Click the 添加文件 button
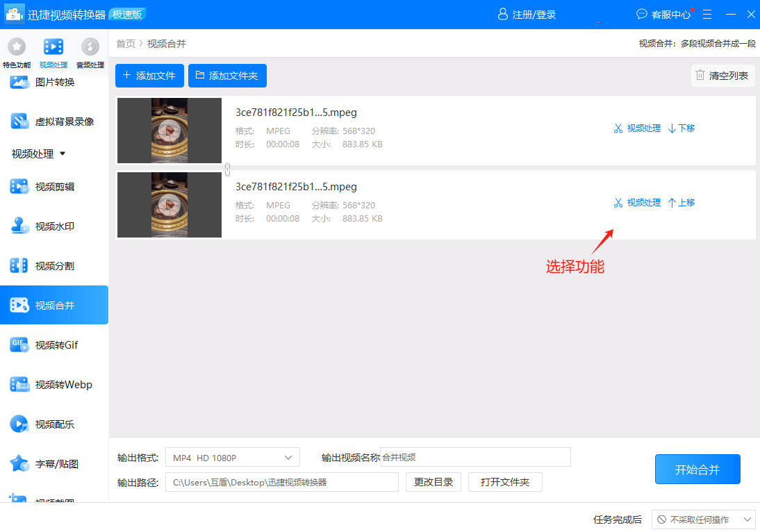 149,76
